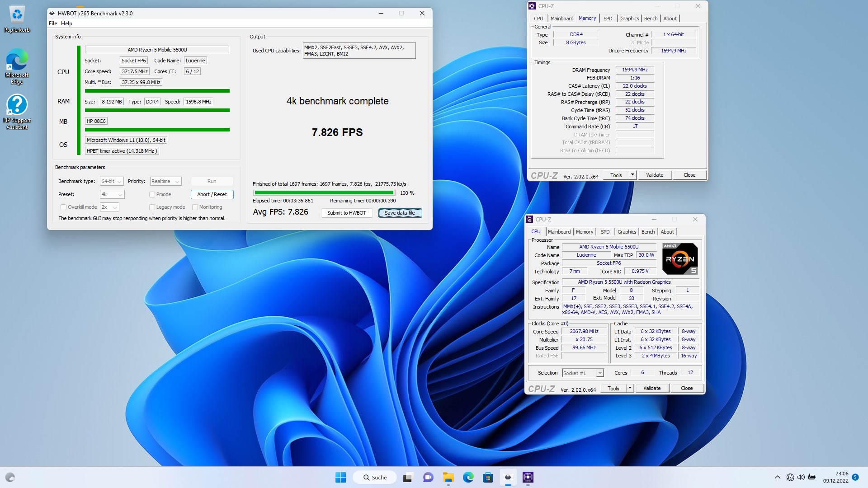Switch to CPU-Z taskbar icon
Image resolution: width=868 pixels, height=488 pixels.
click(x=528, y=477)
